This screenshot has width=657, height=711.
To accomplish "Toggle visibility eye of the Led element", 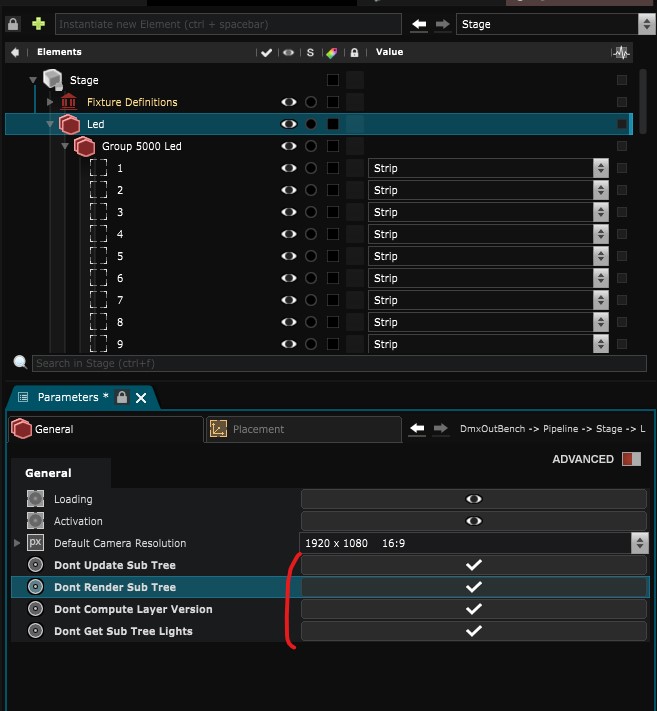I will pyautogui.click(x=289, y=124).
